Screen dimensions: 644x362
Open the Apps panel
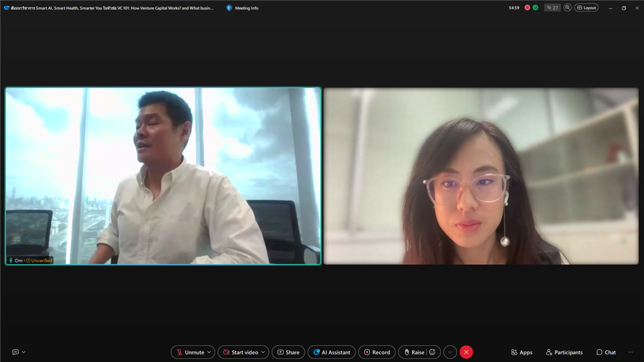pos(521,352)
